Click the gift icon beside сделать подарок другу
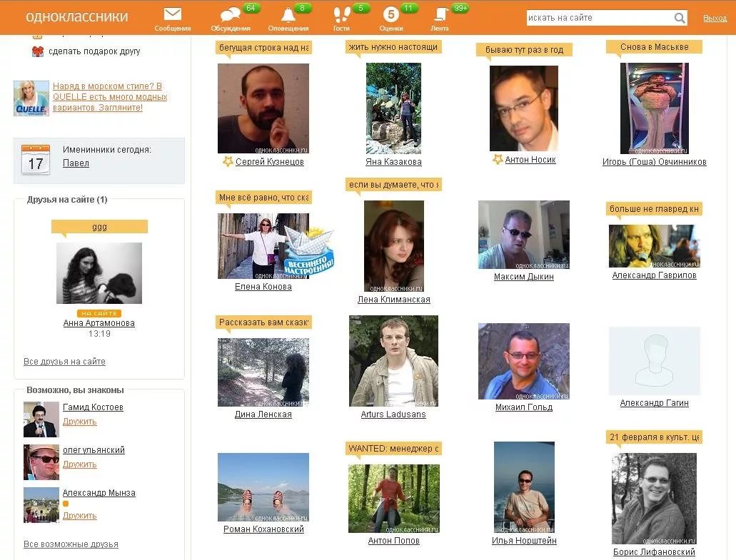This screenshot has height=560, width=736. tap(38, 51)
